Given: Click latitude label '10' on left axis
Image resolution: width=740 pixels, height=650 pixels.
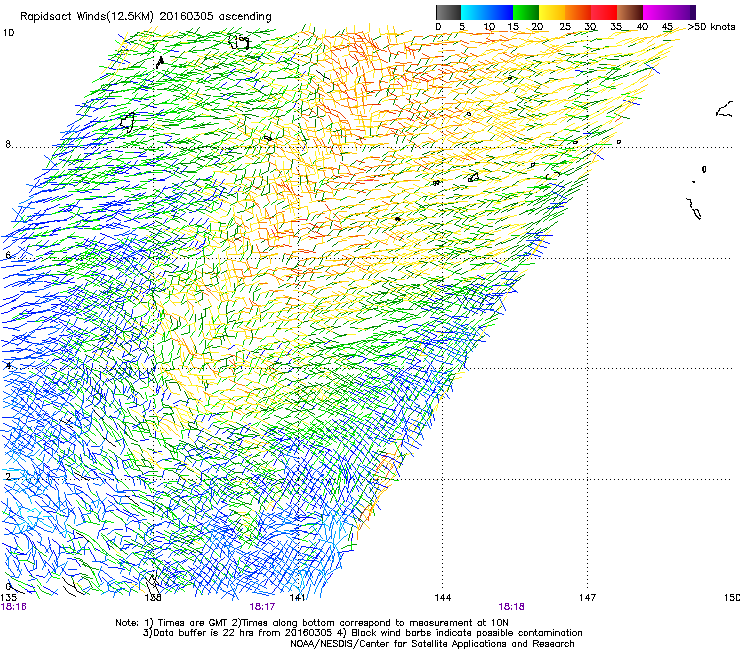Looking at the screenshot, I should (8, 33).
